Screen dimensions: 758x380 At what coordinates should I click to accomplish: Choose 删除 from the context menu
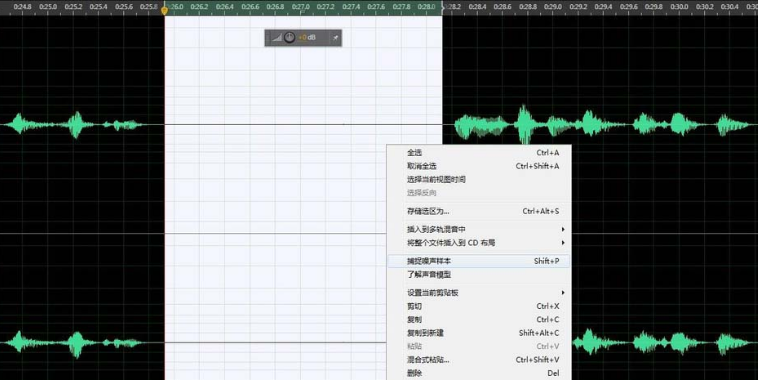479,373
